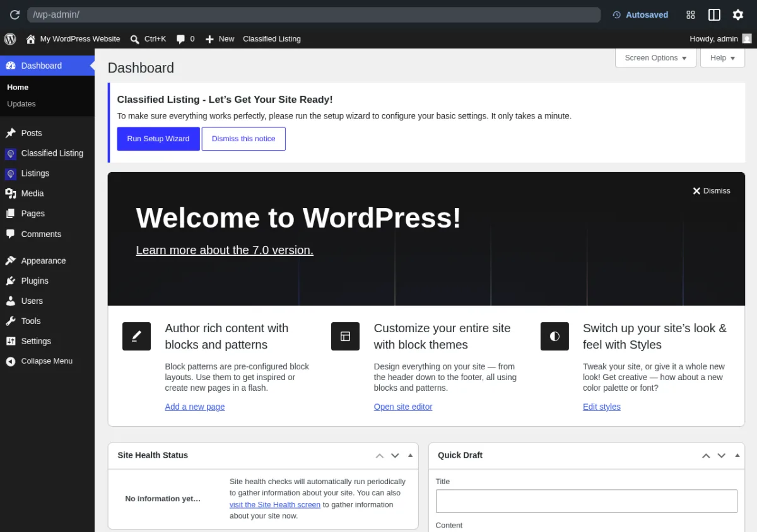Open the grid apps icon in top bar

691,14
